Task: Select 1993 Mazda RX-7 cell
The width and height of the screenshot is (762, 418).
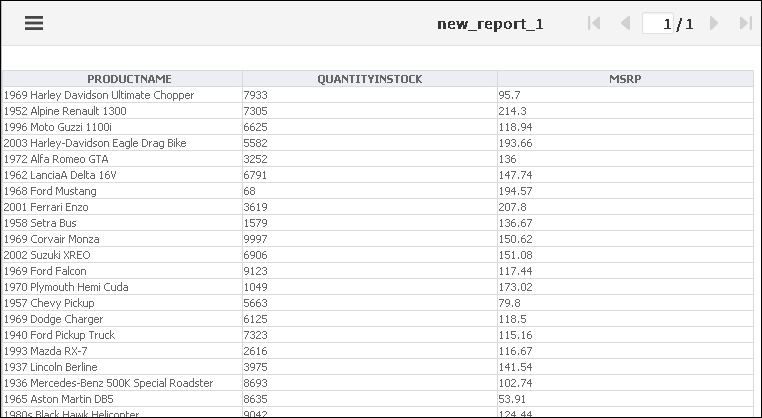Action: tap(122, 351)
